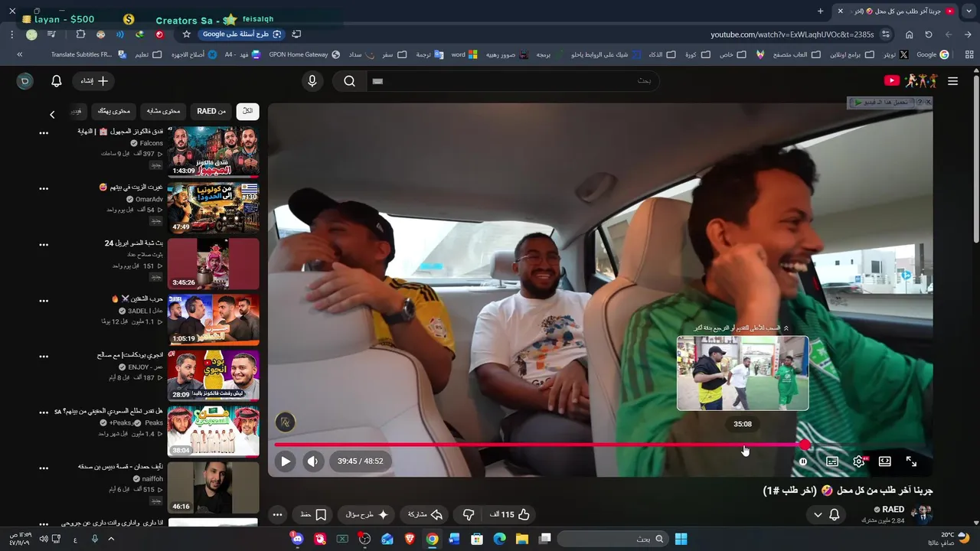
Task: Open the Falcons 1:43:09 video thumbnail
Action: (x=213, y=152)
